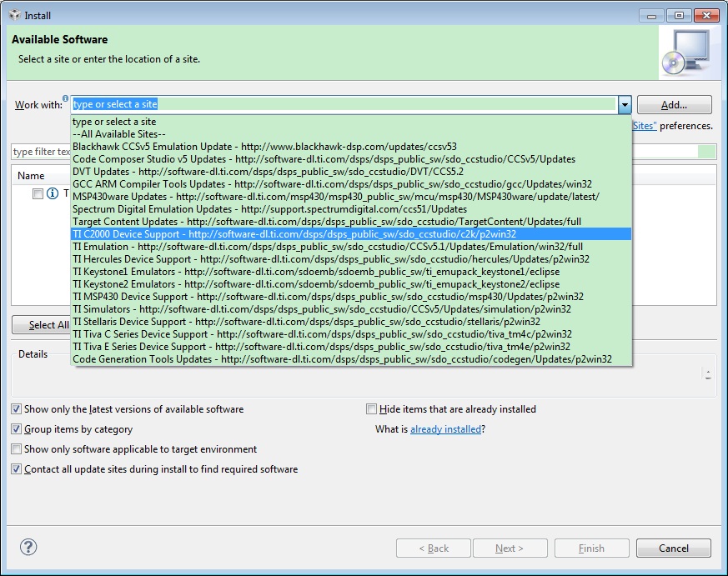The height and width of the screenshot is (576, 728).
Task: Select Spectrum Digital Emulation Updates site
Action: [x=351, y=209]
